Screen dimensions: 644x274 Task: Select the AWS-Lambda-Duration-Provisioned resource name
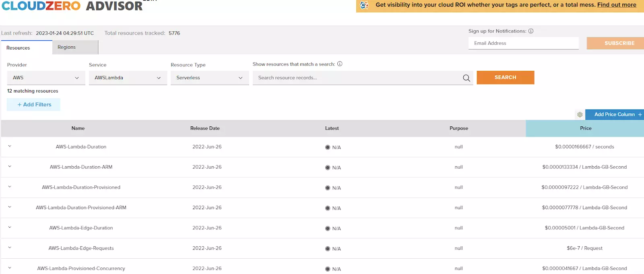(81, 187)
